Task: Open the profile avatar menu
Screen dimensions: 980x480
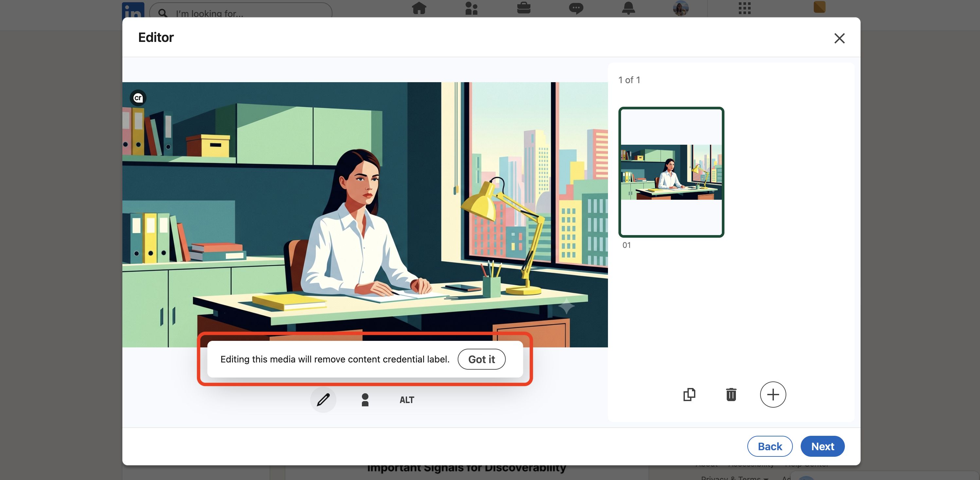Action: 681,8
